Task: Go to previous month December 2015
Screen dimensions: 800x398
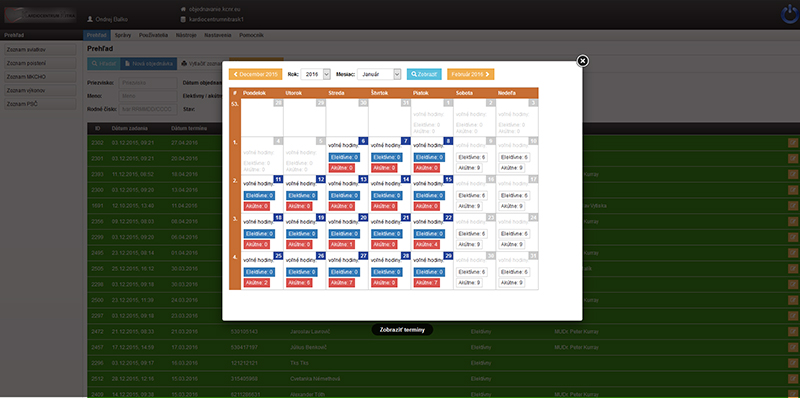Action: (255, 74)
